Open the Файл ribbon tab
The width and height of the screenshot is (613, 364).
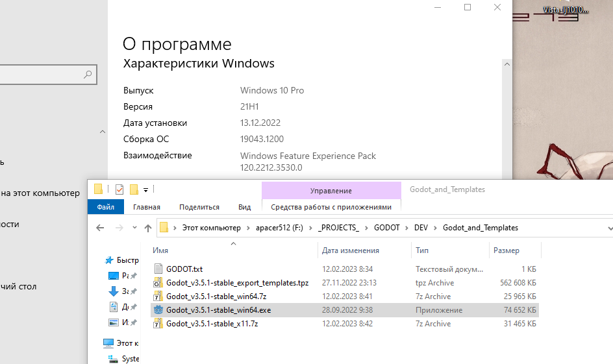pos(106,207)
